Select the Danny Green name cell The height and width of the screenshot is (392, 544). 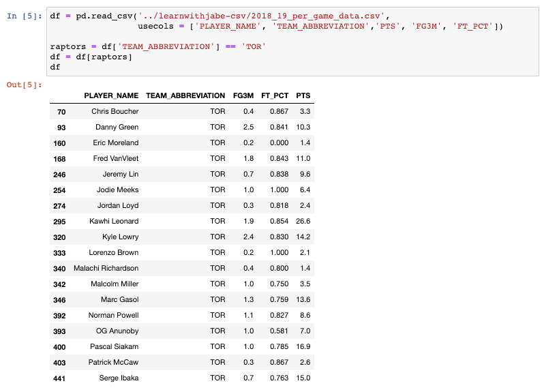coord(117,127)
